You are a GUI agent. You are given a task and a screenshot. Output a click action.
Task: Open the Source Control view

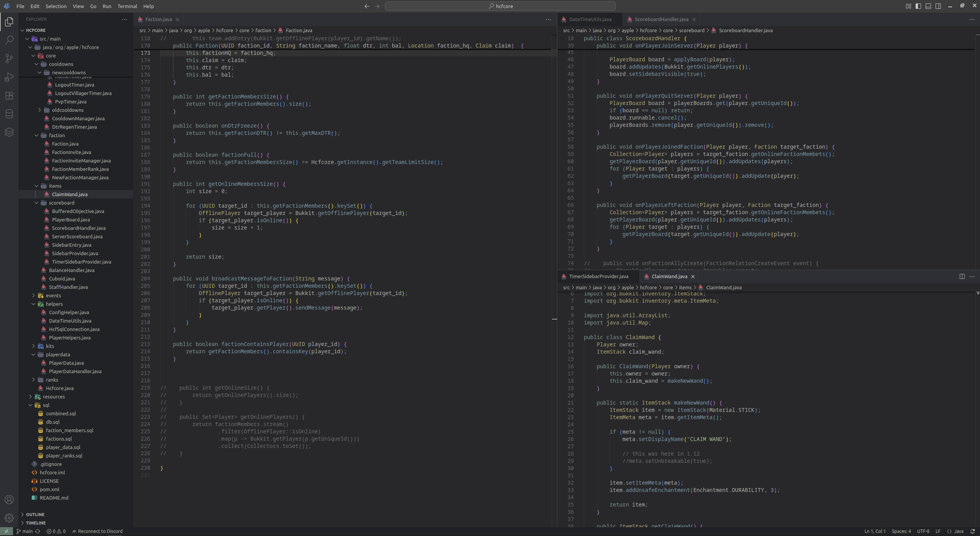[9, 58]
